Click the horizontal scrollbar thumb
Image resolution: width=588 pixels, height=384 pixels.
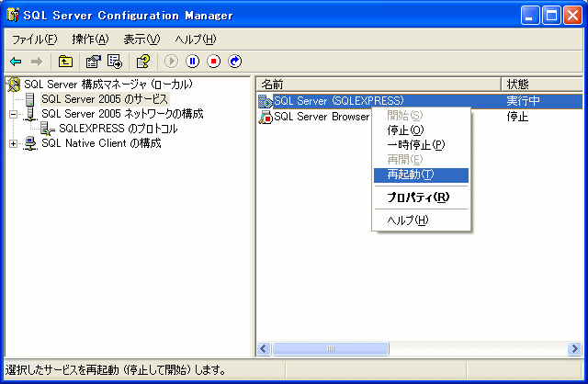pos(330,349)
